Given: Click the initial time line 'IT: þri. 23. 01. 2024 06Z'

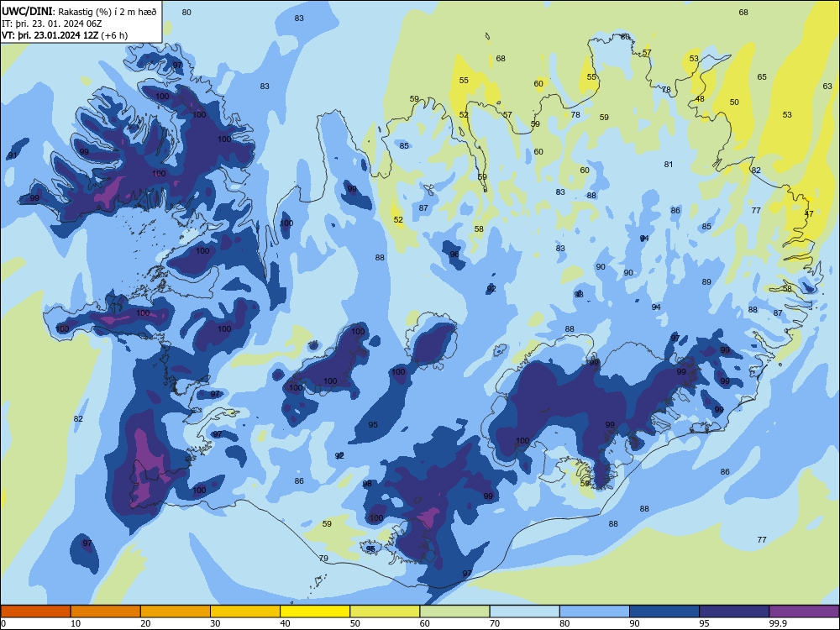Looking at the screenshot, I should pyautogui.click(x=52, y=24).
